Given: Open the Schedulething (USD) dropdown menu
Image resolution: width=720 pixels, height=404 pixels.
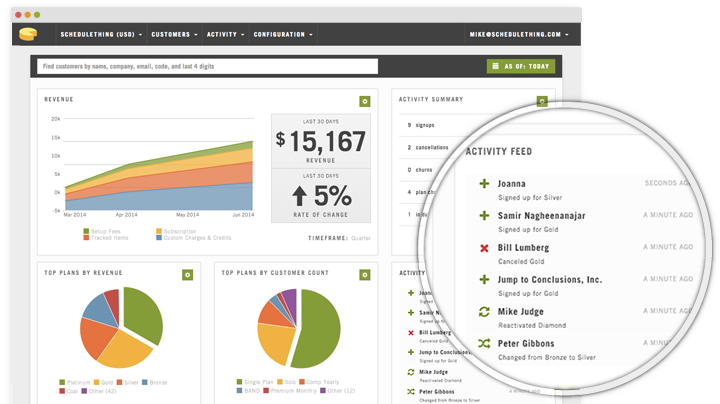Looking at the screenshot, I should 101,34.
